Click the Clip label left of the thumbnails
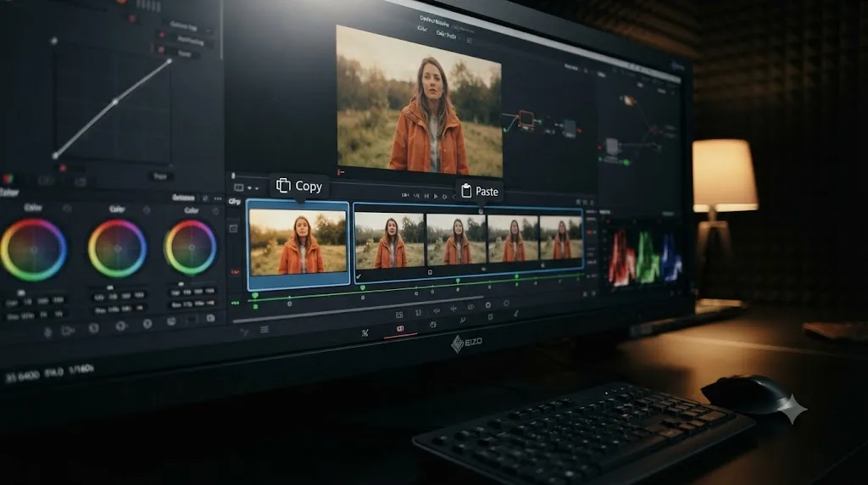The image size is (868, 485). click(x=235, y=202)
